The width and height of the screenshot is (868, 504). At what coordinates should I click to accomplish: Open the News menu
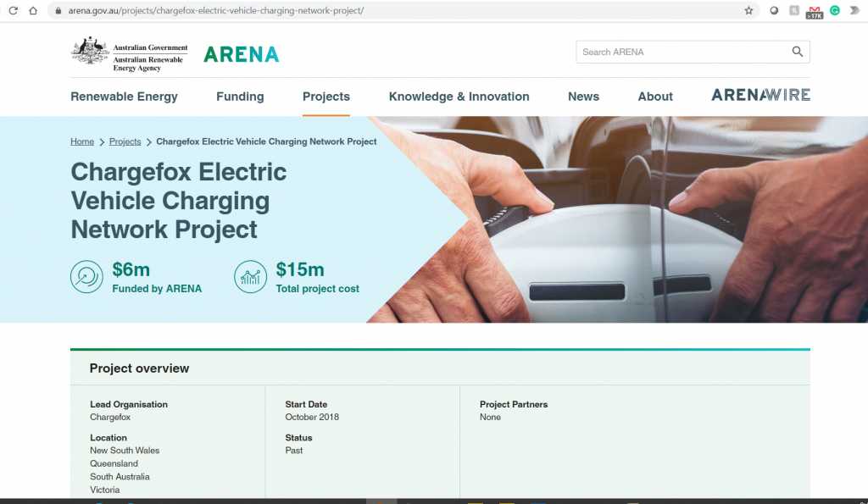click(x=583, y=97)
